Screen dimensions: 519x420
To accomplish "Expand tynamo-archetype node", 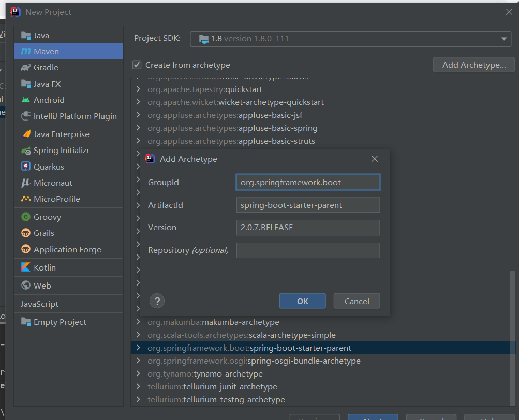I will pos(138,373).
